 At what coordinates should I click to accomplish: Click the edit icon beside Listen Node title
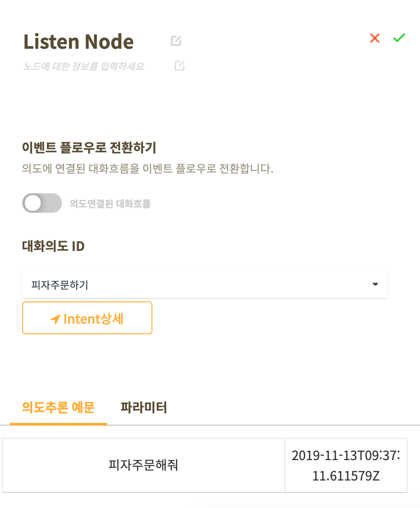point(176,41)
